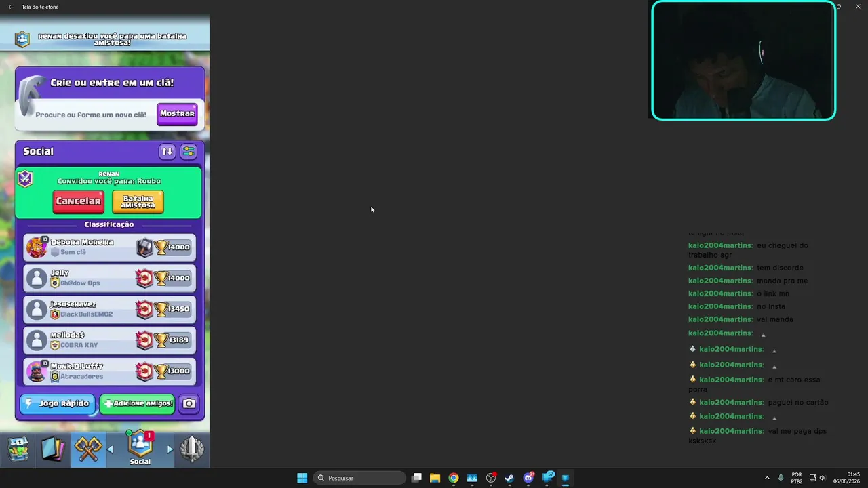Click the microphone tray icon

coord(781,478)
